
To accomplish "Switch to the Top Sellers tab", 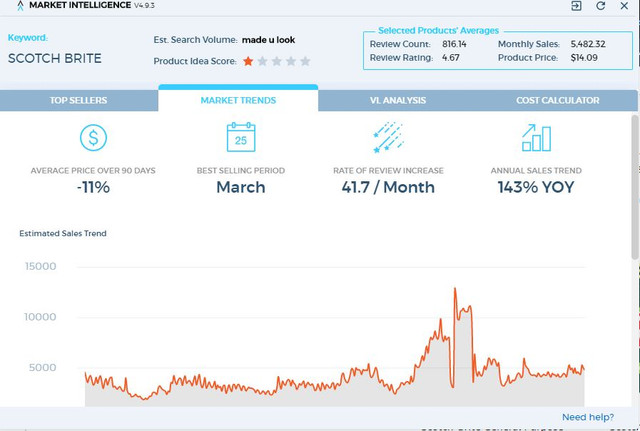I will coord(79,100).
